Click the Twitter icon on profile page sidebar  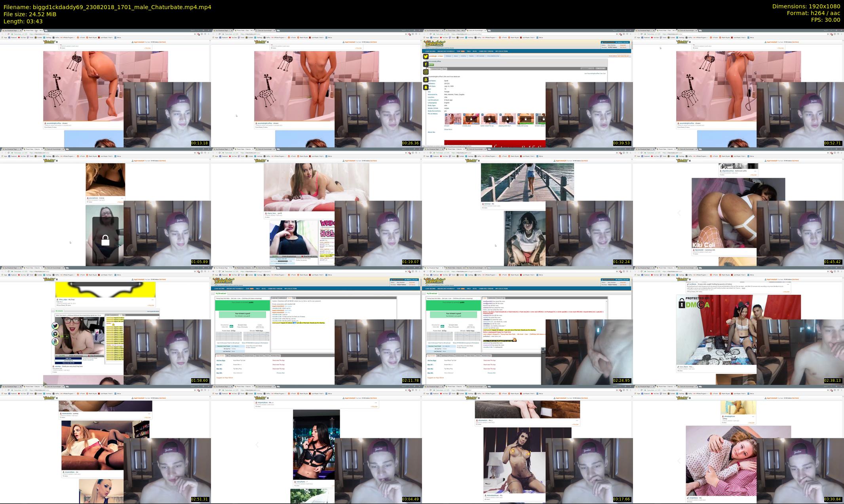[426, 57]
